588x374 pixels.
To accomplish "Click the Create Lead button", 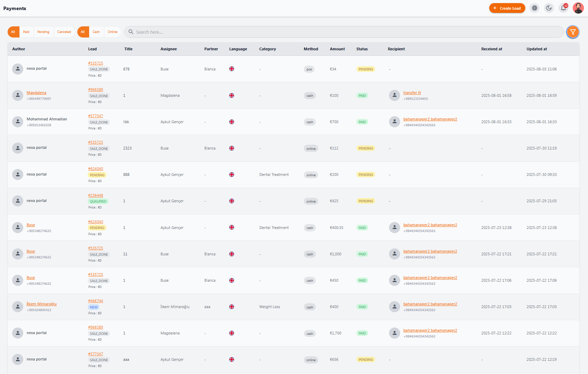I will [x=507, y=8].
